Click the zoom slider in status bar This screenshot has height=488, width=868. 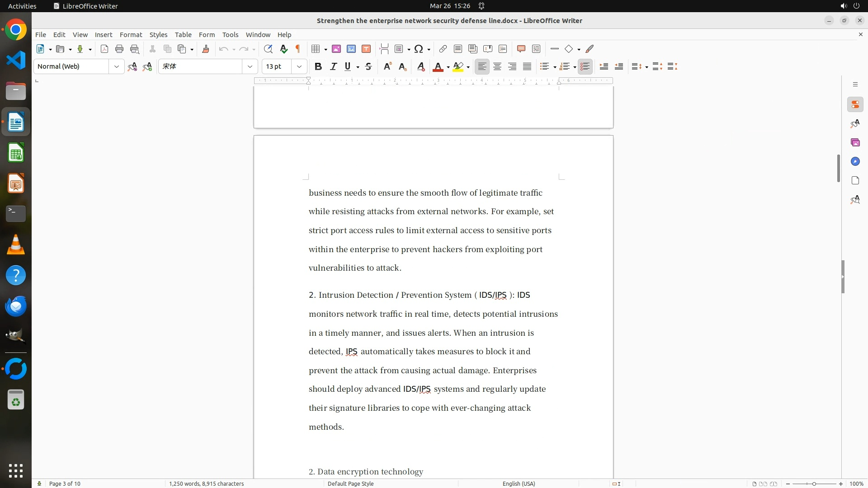814,483
